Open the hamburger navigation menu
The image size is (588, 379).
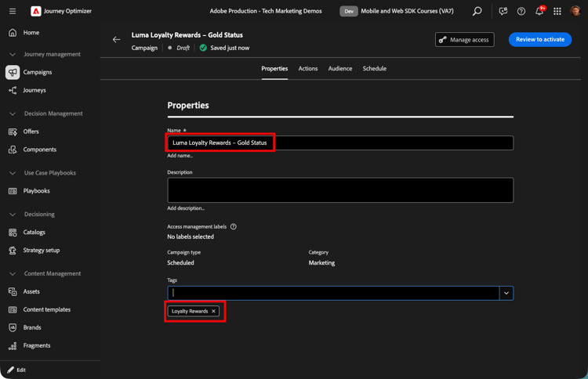point(13,11)
